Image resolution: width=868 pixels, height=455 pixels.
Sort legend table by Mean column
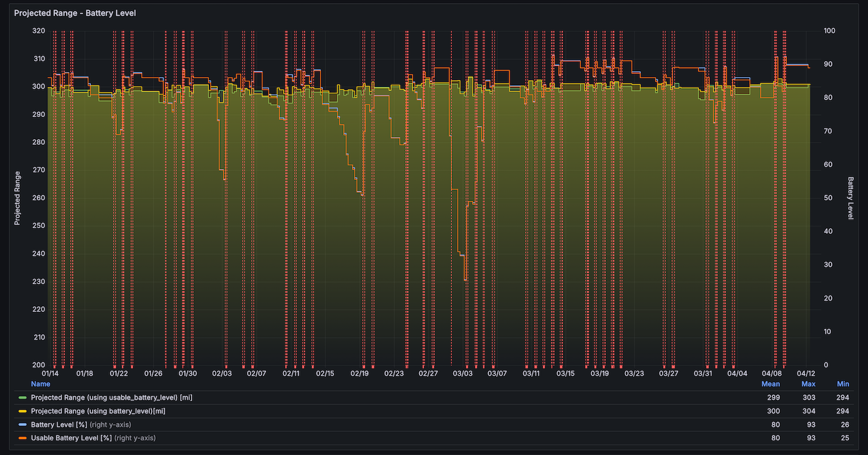pos(771,384)
